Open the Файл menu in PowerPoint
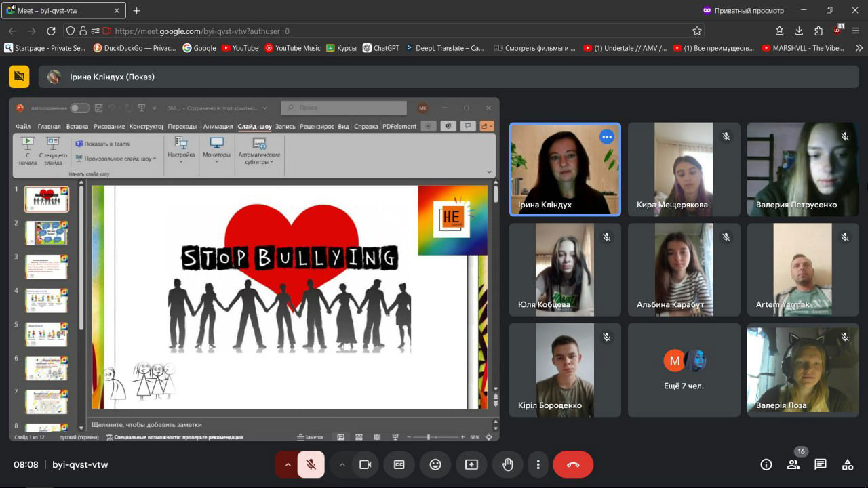Viewport: 868px width, 488px height. pyautogui.click(x=23, y=126)
